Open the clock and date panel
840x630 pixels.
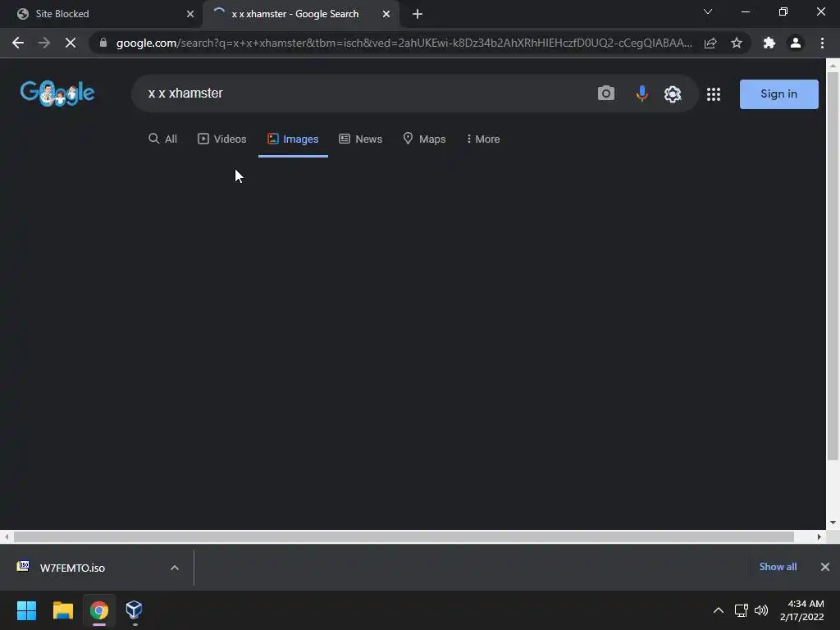coord(802,610)
